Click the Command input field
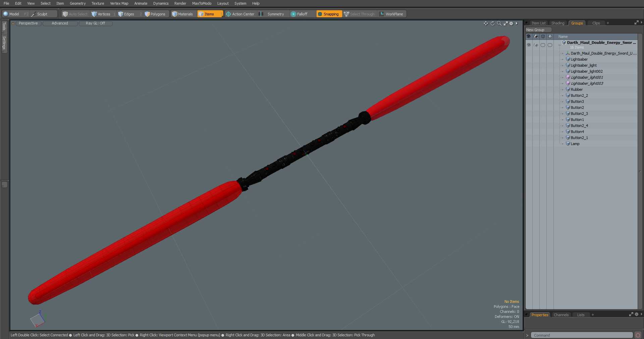This screenshot has height=339, width=644. [582, 335]
